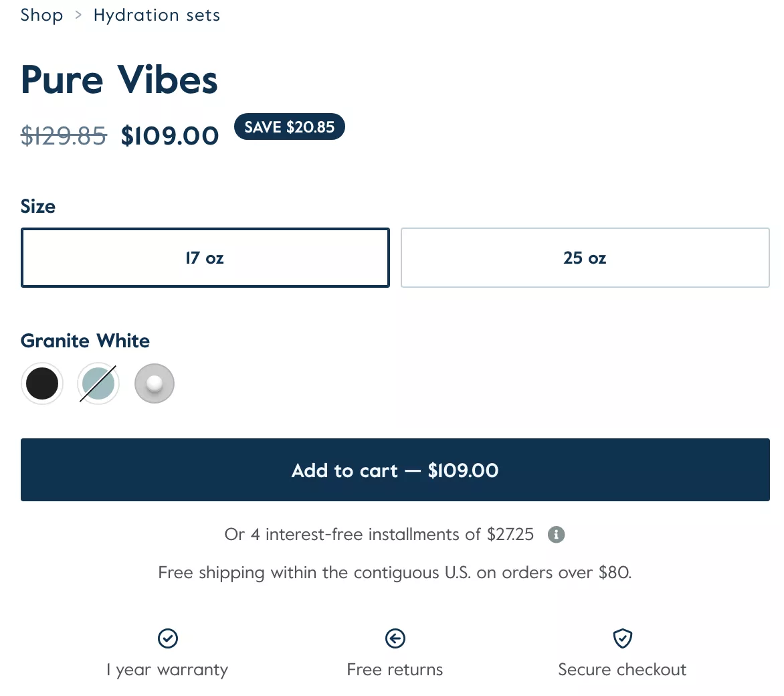784x696 pixels.
Task: Click the warranty checkmark circle icon
Action: (x=167, y=638)
